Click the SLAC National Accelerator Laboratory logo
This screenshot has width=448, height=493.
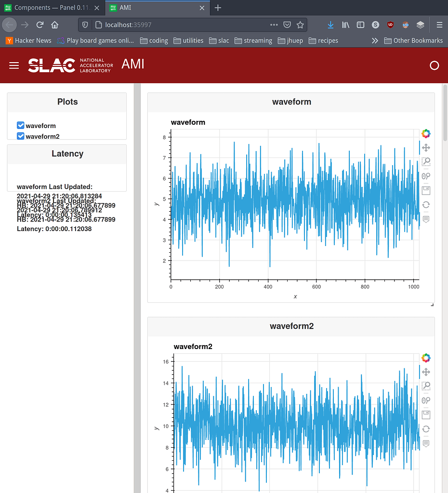coord(70,65)
